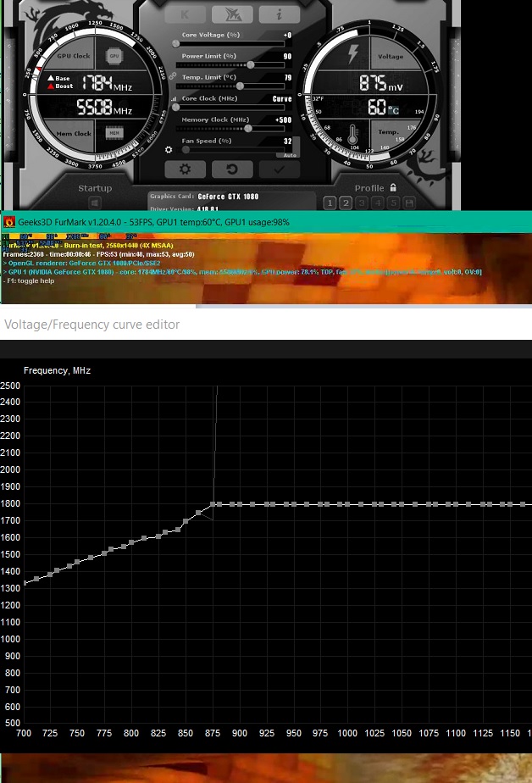Click the 1800 frequency axis label
The image size is (532, 783).
(10, 503)
